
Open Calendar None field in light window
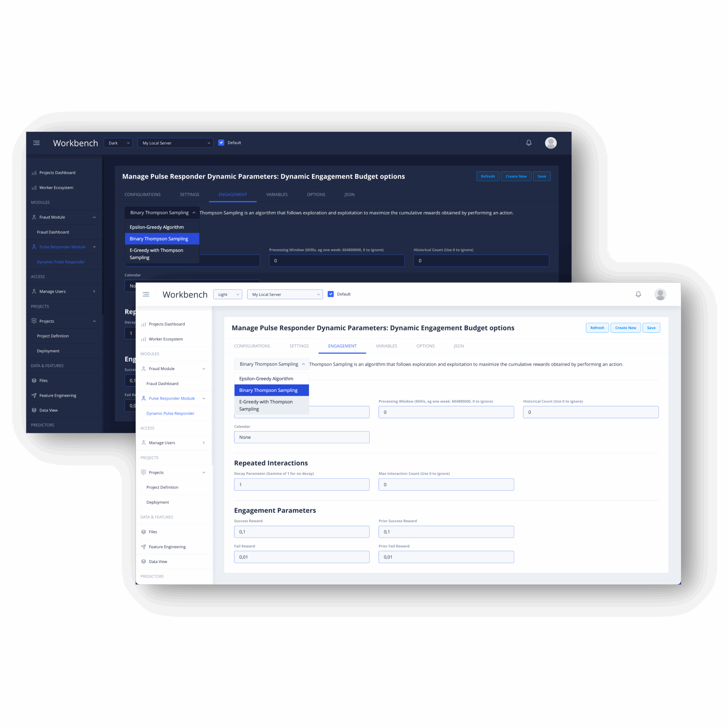point(301,437)
